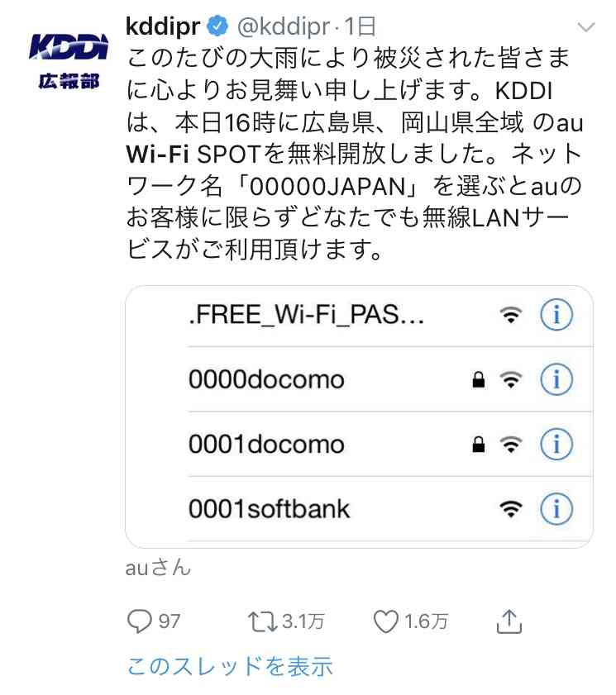Click the auさん caption below image

click(x=158, y=568)
